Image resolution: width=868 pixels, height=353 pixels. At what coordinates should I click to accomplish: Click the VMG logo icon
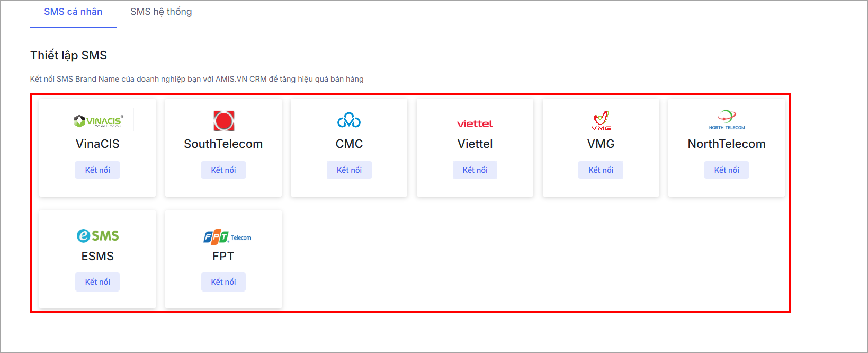tap(601, 120)
